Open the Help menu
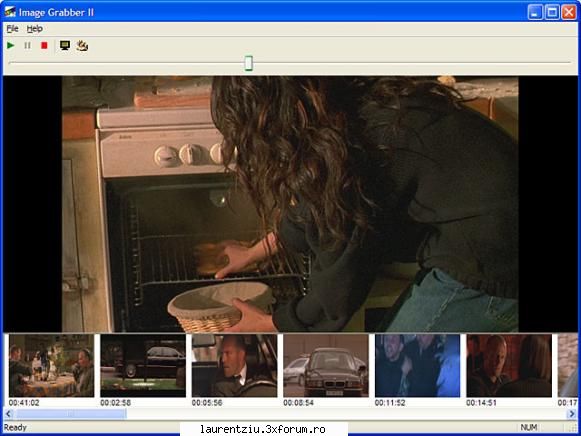This screenshot has width=581, height=436. point(34,29)
